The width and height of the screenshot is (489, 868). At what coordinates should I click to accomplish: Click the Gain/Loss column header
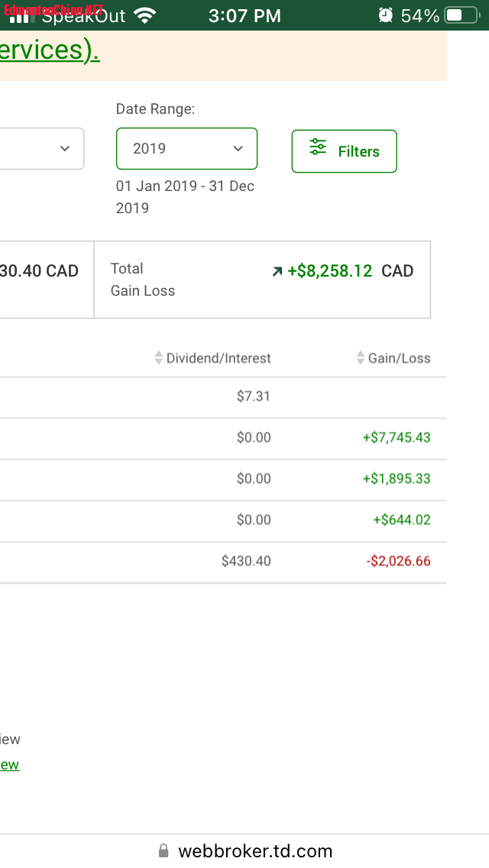coord(399,358)
